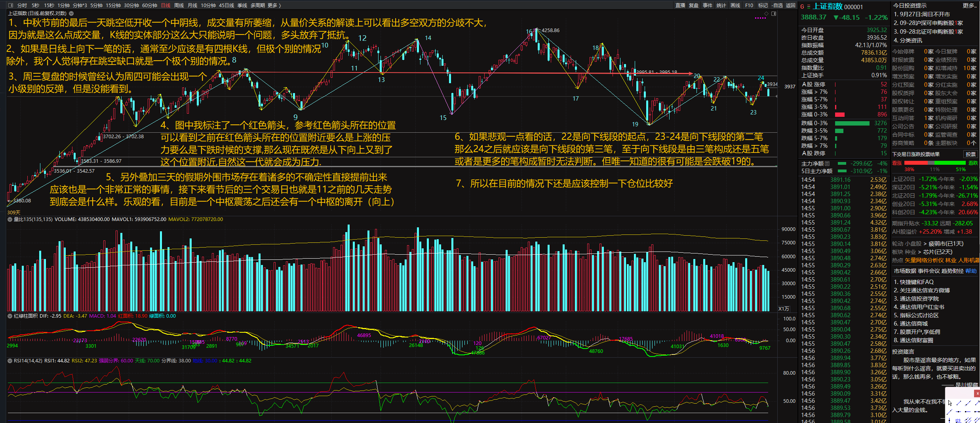Screen dimensions: 980x423
Task: Switch to the 周线 weekly period
Action: pyautogui.click(x=179, y=6)
